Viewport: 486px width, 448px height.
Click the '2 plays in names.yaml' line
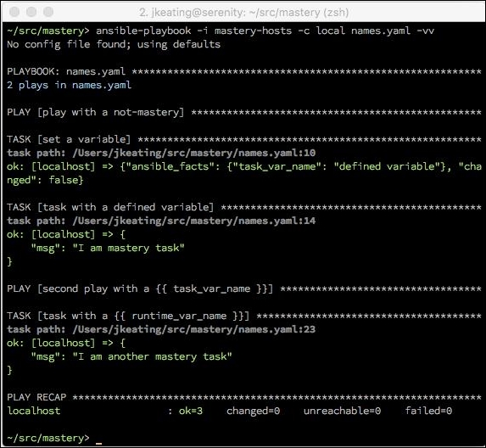(x=69, y=85)
